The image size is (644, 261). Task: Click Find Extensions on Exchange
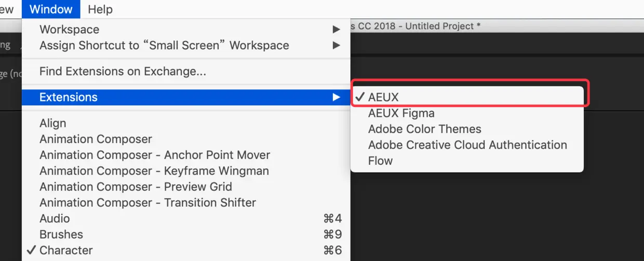coord(123,71)
